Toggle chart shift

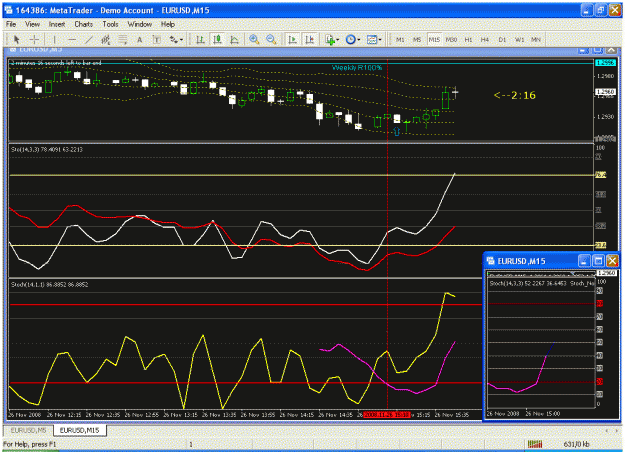coord(309,39)
